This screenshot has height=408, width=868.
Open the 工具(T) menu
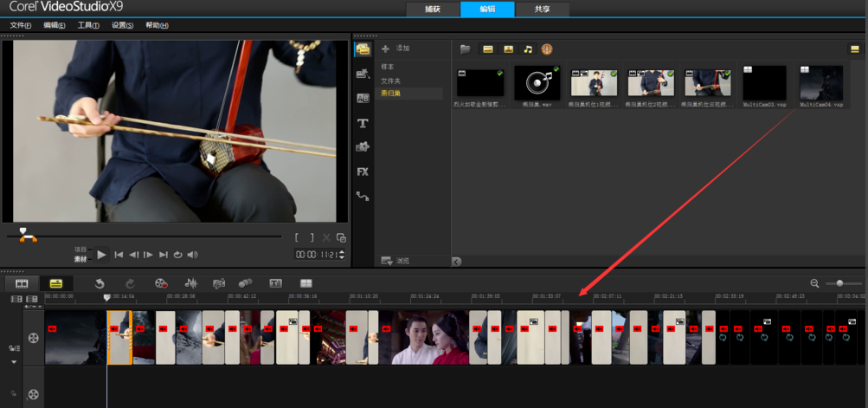pyautogui.click(x=88, y=25)
